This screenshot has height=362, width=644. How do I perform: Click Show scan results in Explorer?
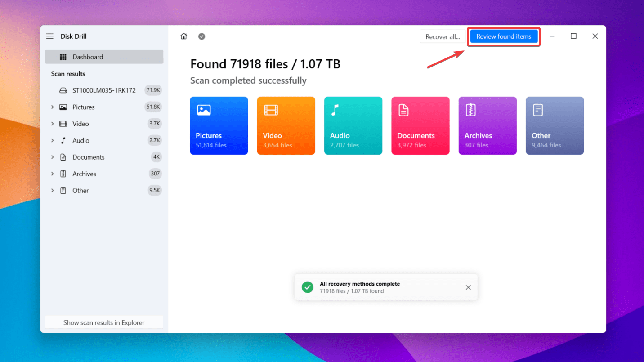(104, 322)
